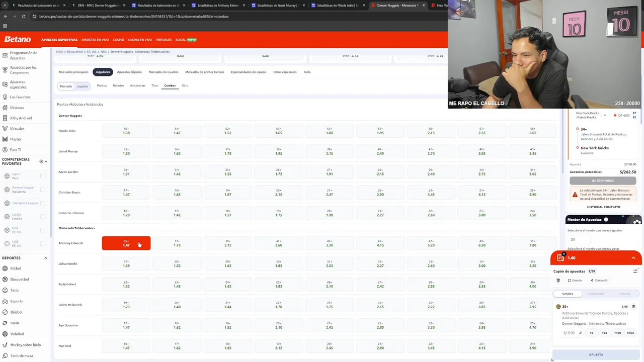Open Programación de Apuestas sidebar item

tap(24, 55)
